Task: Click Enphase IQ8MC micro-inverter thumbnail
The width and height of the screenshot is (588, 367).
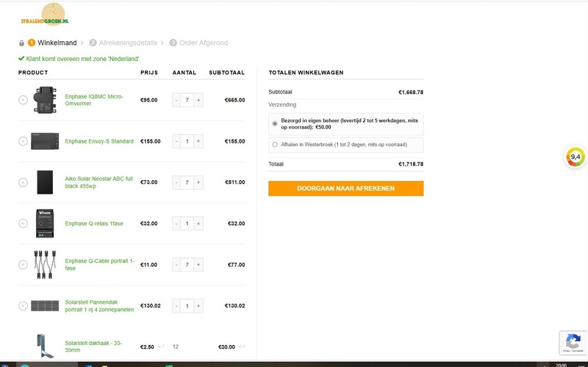Action: click(x=45, y=100)
